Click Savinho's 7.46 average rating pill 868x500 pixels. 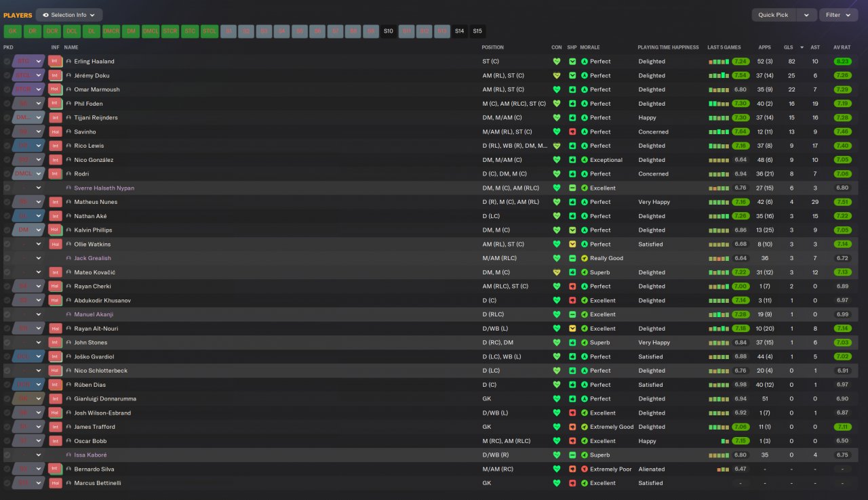click(842, 132)
